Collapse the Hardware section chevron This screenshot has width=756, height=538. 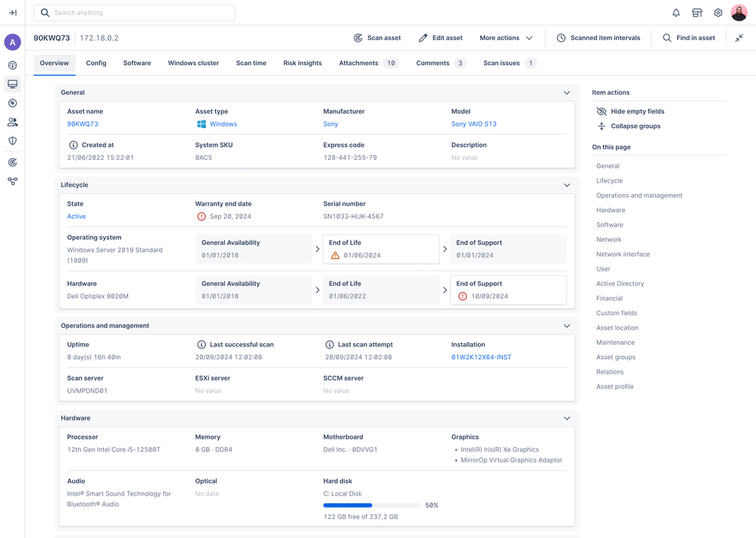pos(567,418)
